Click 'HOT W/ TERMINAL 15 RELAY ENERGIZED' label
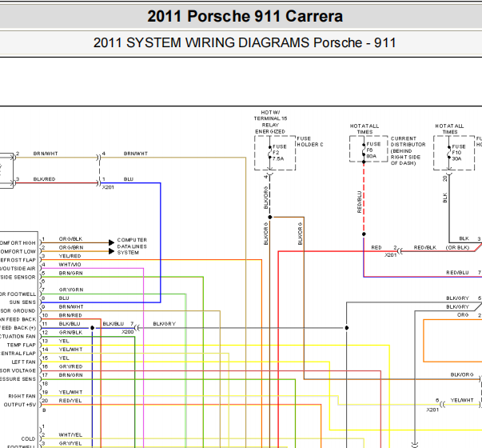 [270, 122]
